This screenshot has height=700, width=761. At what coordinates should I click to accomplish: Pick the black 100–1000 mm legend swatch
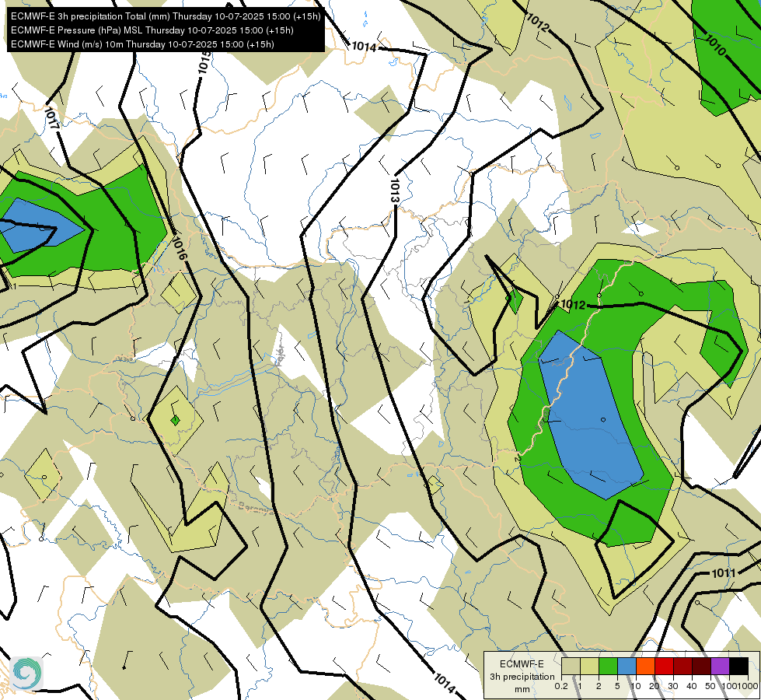[738, 666]
